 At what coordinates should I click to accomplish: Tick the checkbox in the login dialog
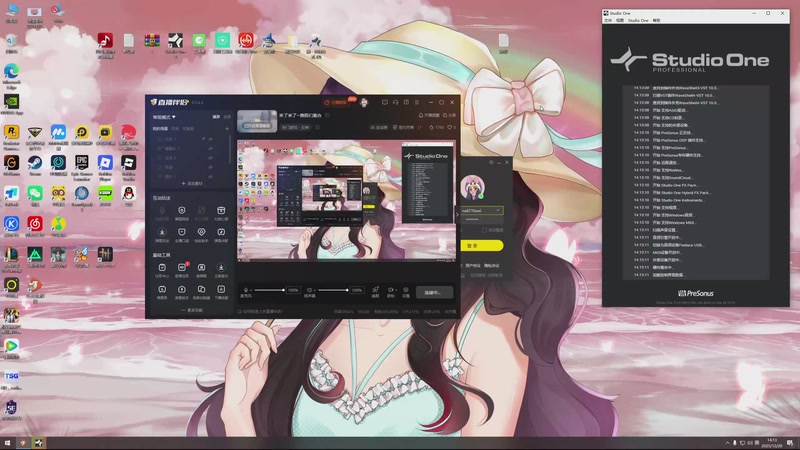tap(484, 230)
